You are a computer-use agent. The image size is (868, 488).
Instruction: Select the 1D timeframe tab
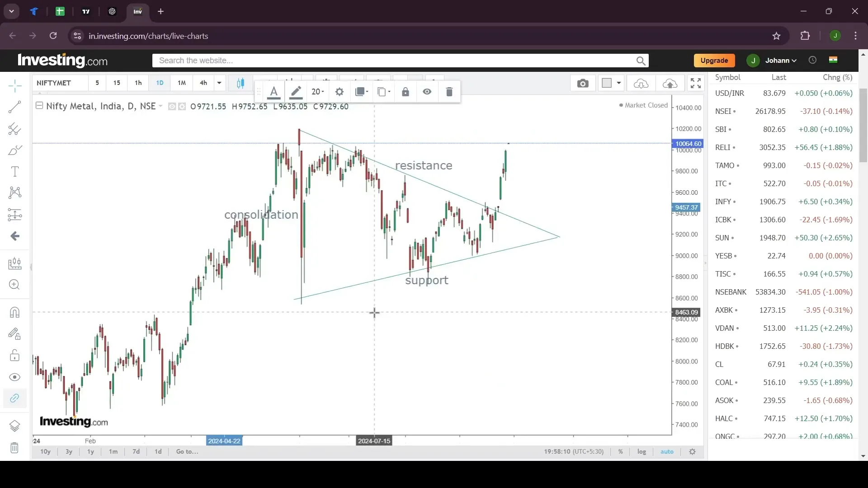(x=159, y=83)
